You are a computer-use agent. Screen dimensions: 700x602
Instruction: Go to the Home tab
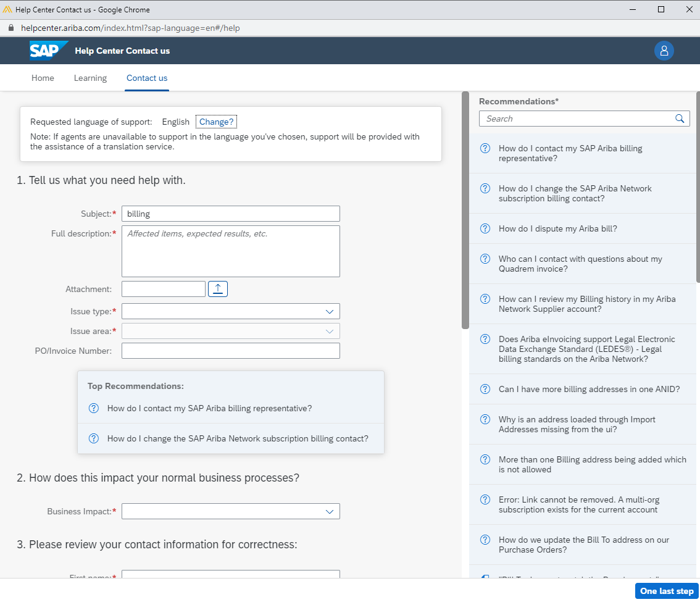point(43,78)
